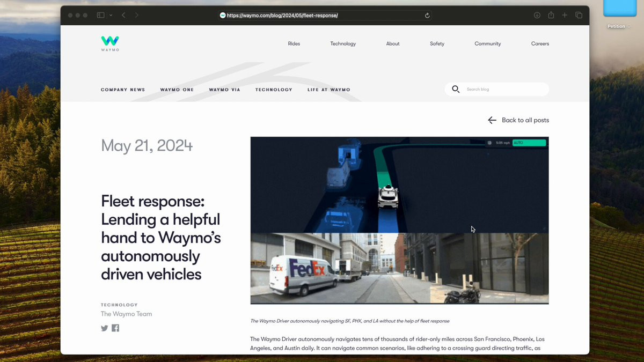Expand the sidebar dropdown chevron

click(x=111, y=16)
